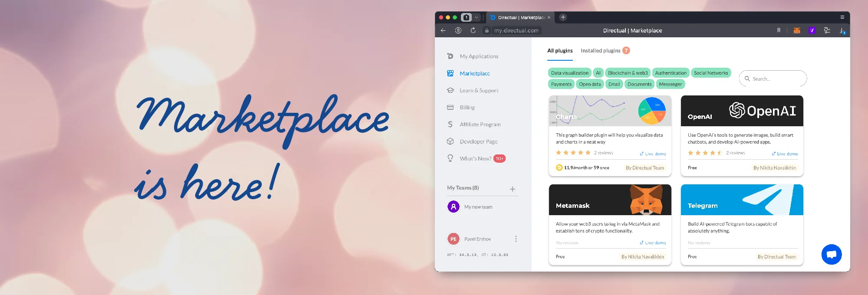Open the Telegram plugin card banner
The image size is (868, 295).
[x=742, y=200]
